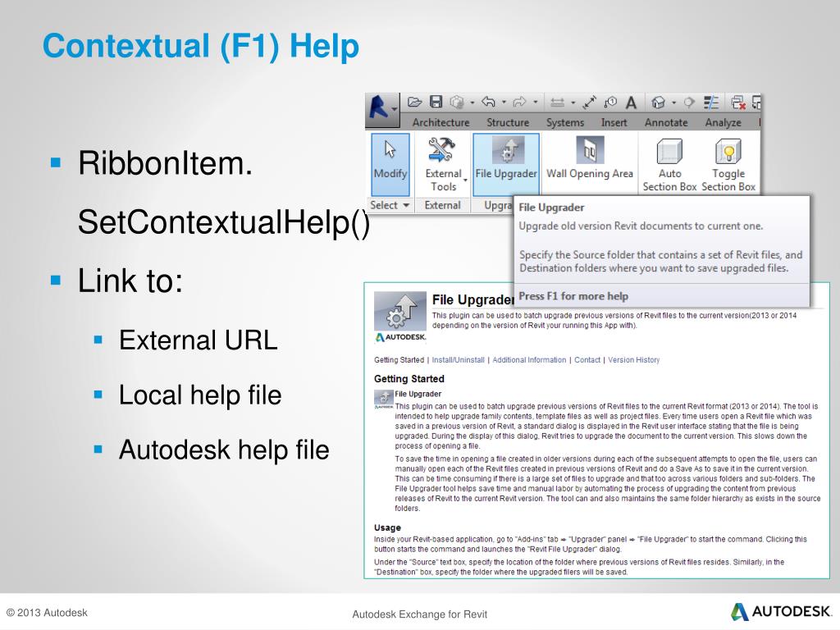Image resolution: width=840 pixels, height=630 pixels.
Task: Open the Install/Uninstall help link
Action: coord(458,360)
